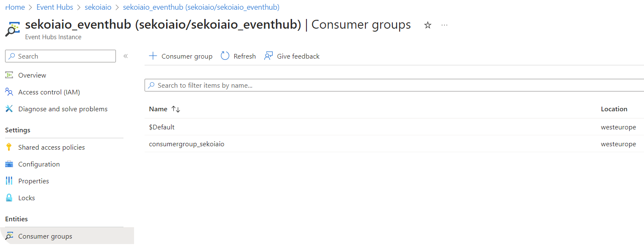Click the Refresh circular arrow icon
Screen dimensions: 644x247
(x=225, y=56)
